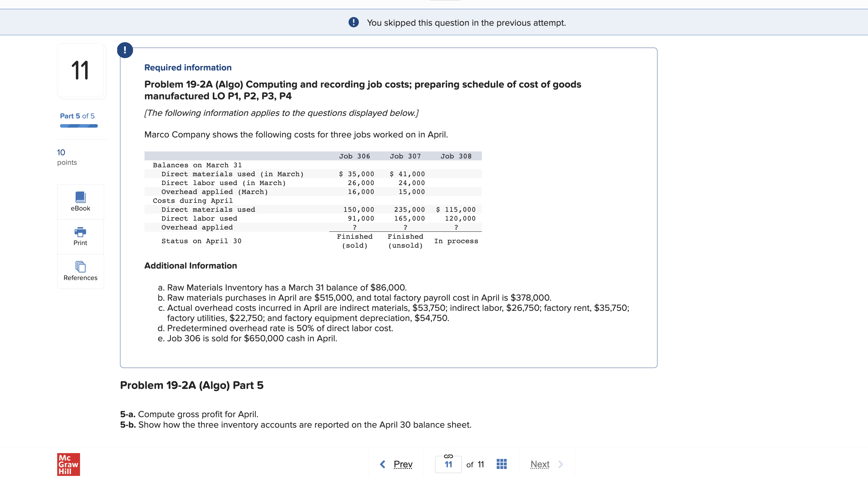
Task: Click the Part 5 of 5 progress bar
Action: pos(79,126)
